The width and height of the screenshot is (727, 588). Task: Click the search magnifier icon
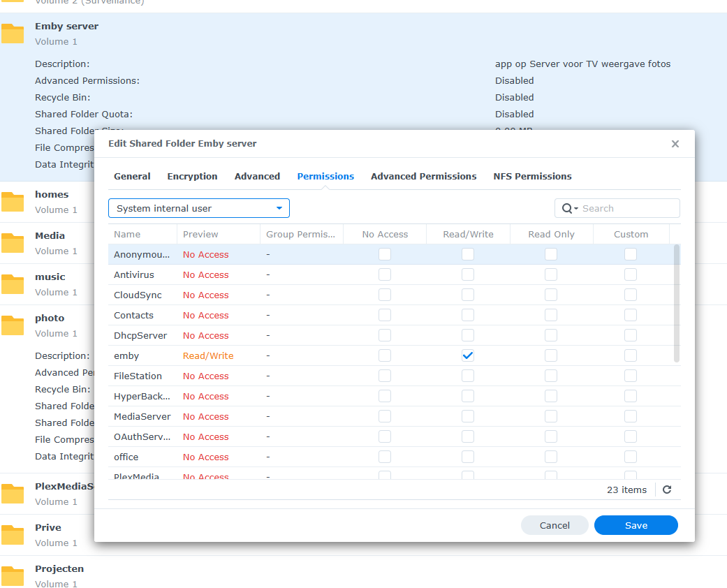pyautogui.click(x=566, y=208)
